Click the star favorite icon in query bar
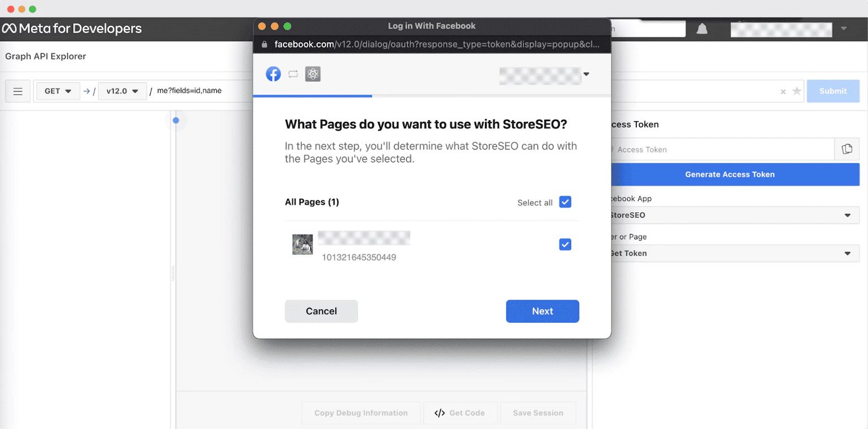This screenshot has width=868, height=429. coord(797,91)
